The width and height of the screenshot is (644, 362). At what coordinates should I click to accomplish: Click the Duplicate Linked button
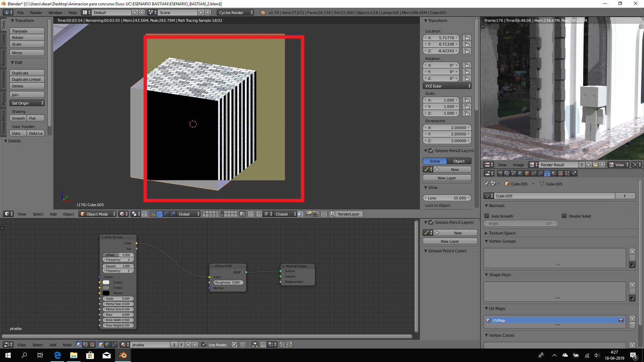pyautogui.click(x=26, y=79)
